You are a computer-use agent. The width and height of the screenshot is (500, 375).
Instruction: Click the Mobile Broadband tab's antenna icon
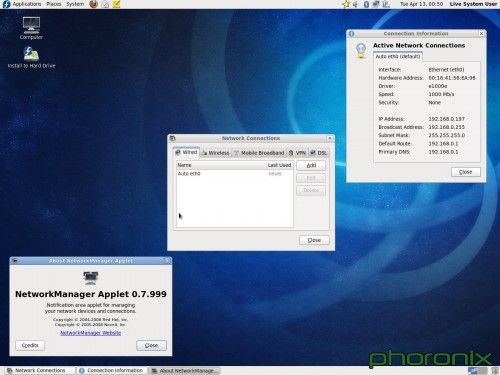236,153
